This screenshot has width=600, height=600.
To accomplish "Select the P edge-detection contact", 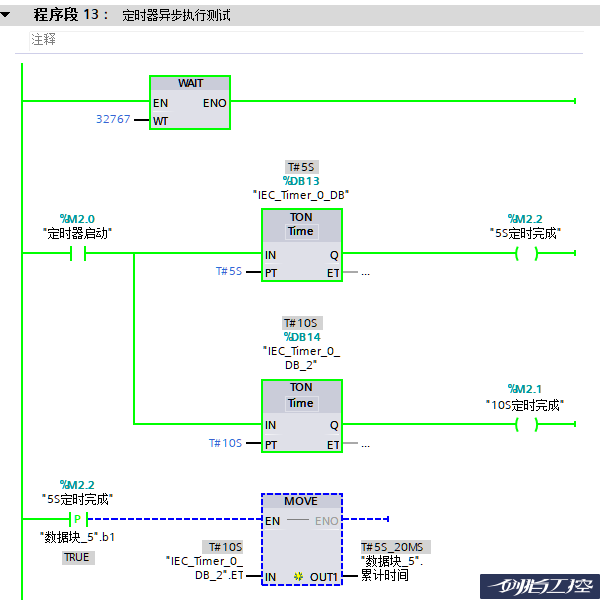I will click(x=77, y=519).
